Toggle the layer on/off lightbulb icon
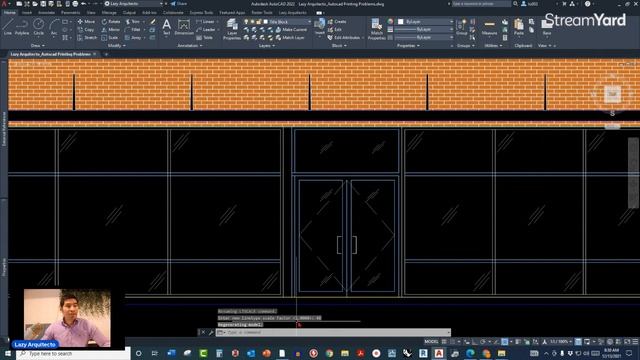This screenshot has height=360, width=640. point(246,21)
